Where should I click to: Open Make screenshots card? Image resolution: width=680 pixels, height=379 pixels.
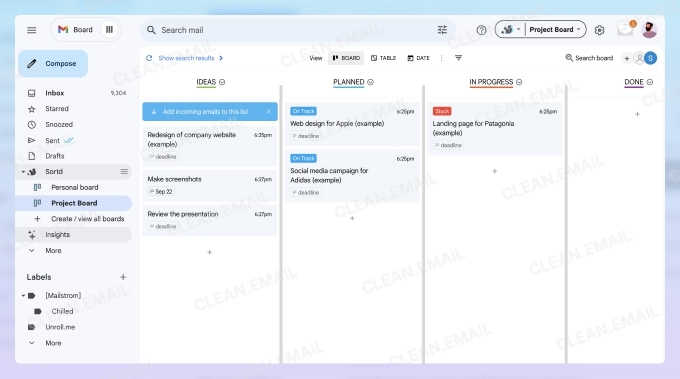tap(210, 185)
